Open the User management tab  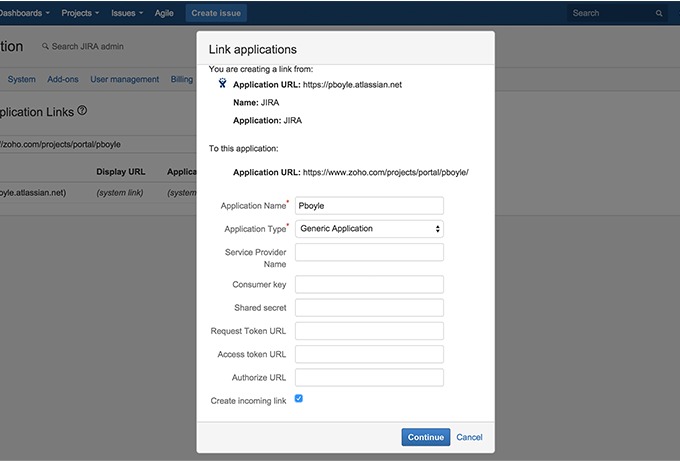(x=125, y=79)
